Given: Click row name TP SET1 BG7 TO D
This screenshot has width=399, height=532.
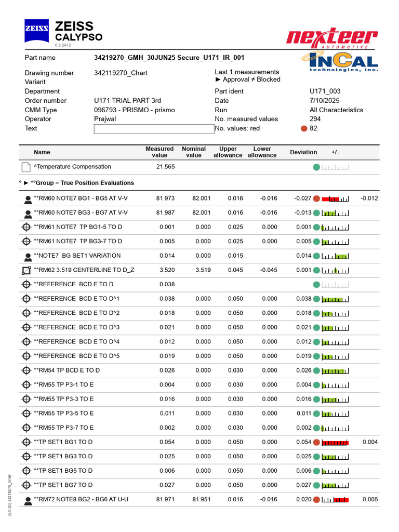Looking at the screenshot, I should coord(63,485).
